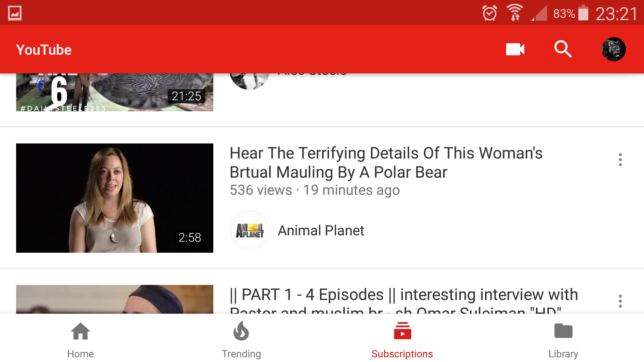Tap the image notification icon in status bar
644x362 pixels.
15,13
